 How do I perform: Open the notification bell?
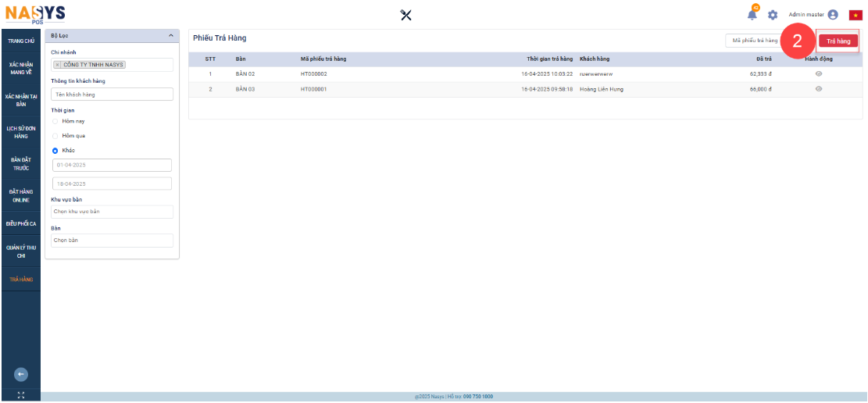752,15
